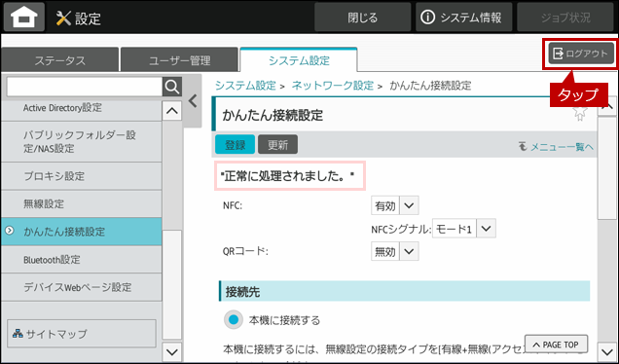Viewport: 619px width, 364px height.
Task: Switch to the ユーザー管理 tab
Action: 180,60
